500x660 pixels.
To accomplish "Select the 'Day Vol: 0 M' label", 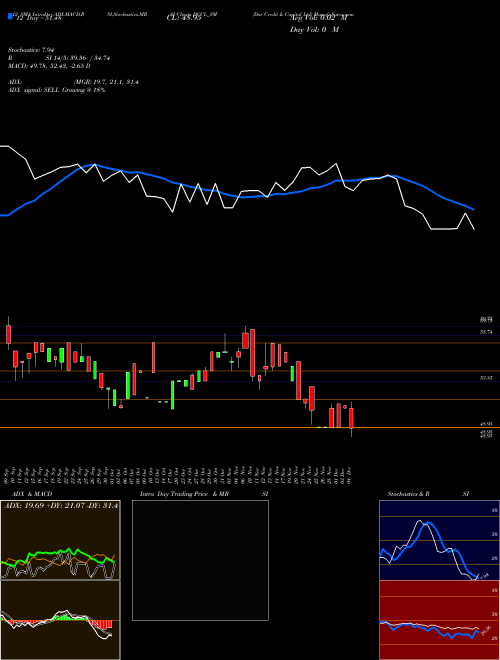I will (x=314, y=30).
